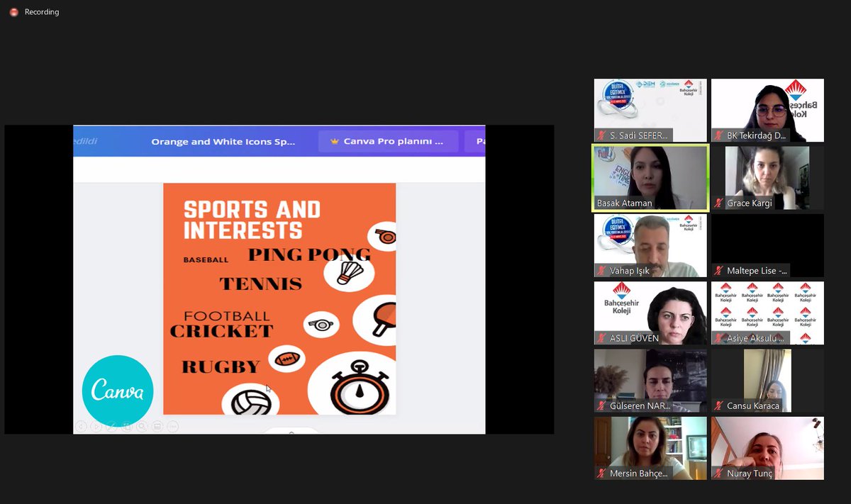Open the see-all-slides icon
Viewport: 851px width, 504px height.
pyautogui.click(x=127, y=427)
